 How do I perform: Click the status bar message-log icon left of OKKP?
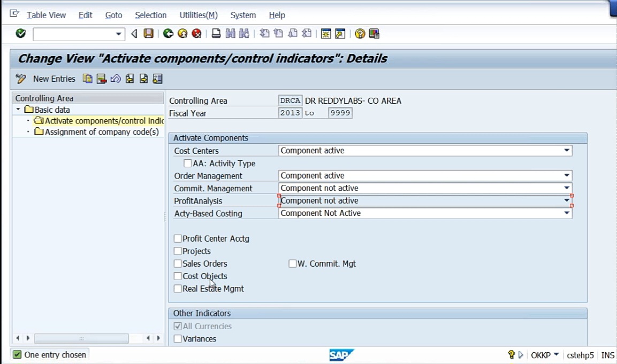pyautogui.click(x=511, y=355)
